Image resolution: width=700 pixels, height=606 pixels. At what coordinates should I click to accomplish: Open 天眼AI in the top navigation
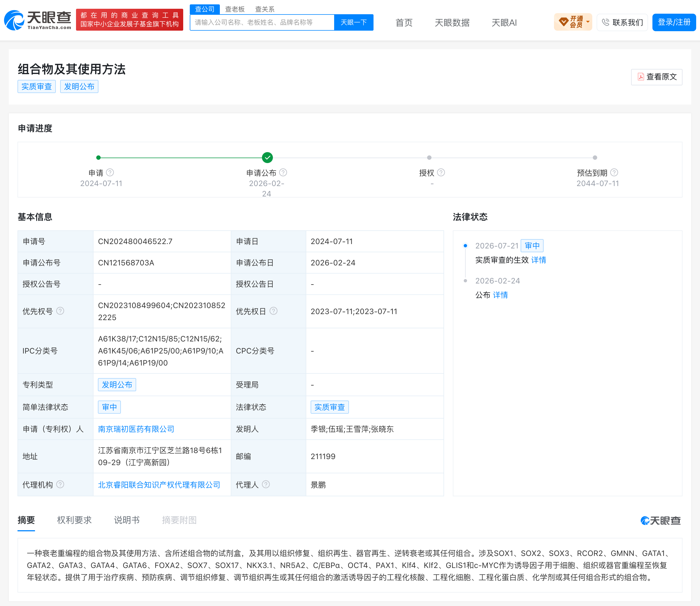tap(504, 23)
